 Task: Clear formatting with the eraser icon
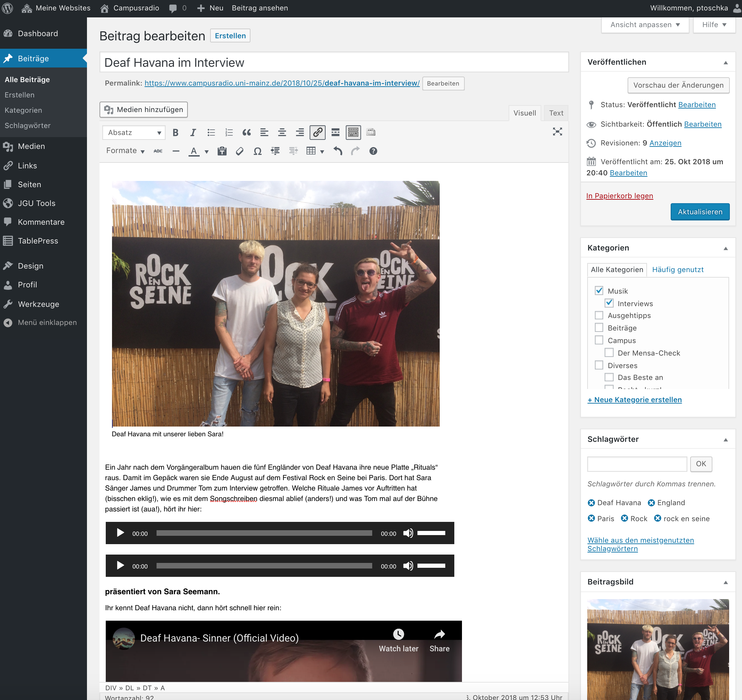pos(240,151)
